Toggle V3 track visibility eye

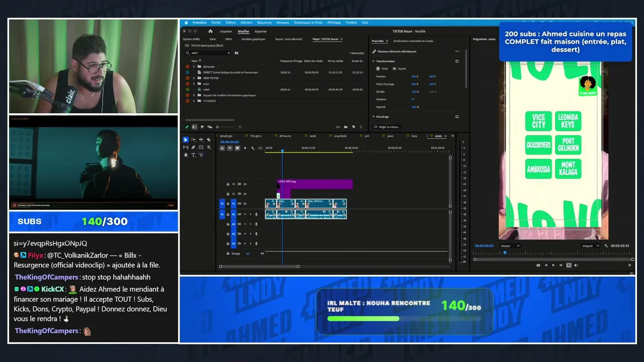click(245, 184)
